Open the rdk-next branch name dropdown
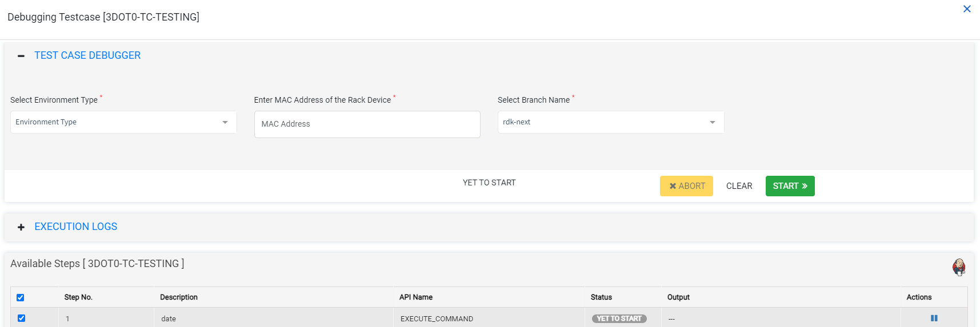Viewport: 980px width, 327px height. 610,122
